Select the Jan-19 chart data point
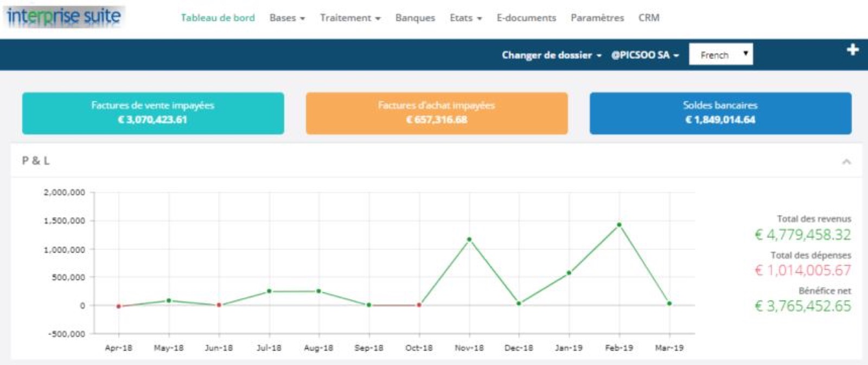 click(x=569, y=273)
